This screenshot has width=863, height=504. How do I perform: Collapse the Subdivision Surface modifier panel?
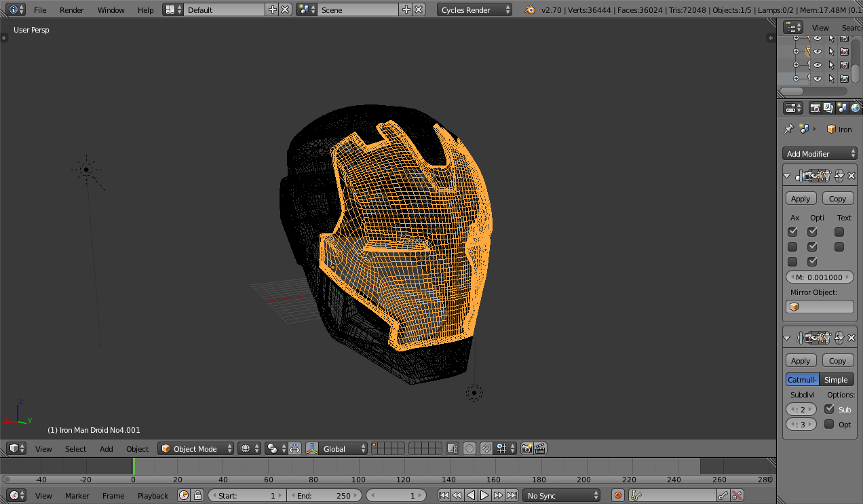pos(787,338)
